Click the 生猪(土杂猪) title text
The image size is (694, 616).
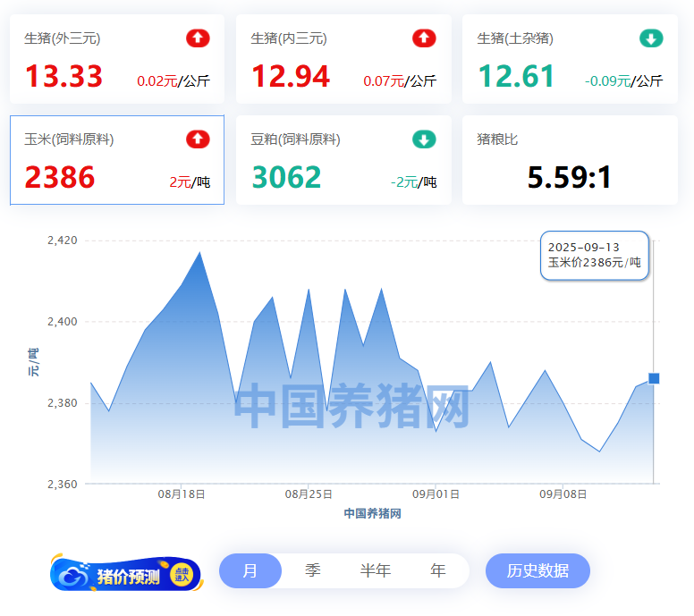click(515, 38)
